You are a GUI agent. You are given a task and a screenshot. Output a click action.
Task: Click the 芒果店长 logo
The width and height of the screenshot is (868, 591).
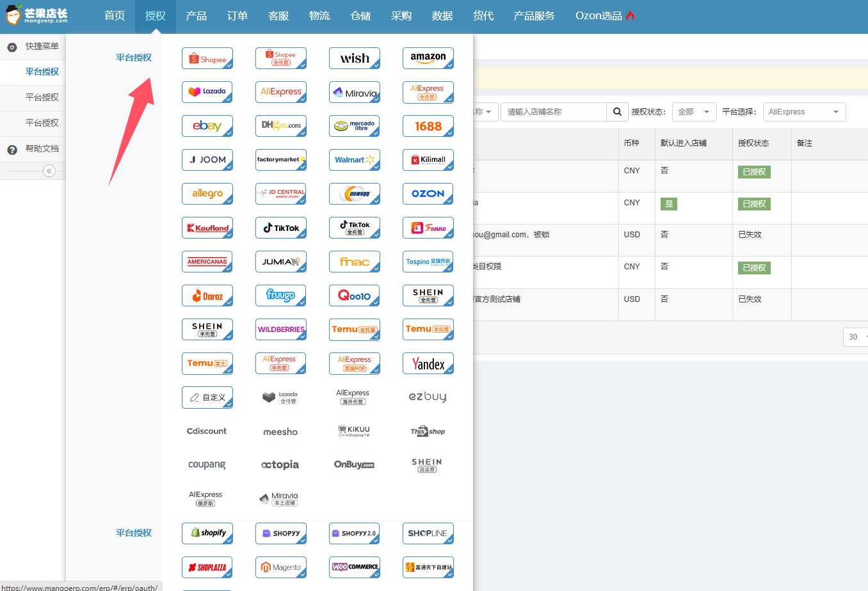click(x=36, y=14)
